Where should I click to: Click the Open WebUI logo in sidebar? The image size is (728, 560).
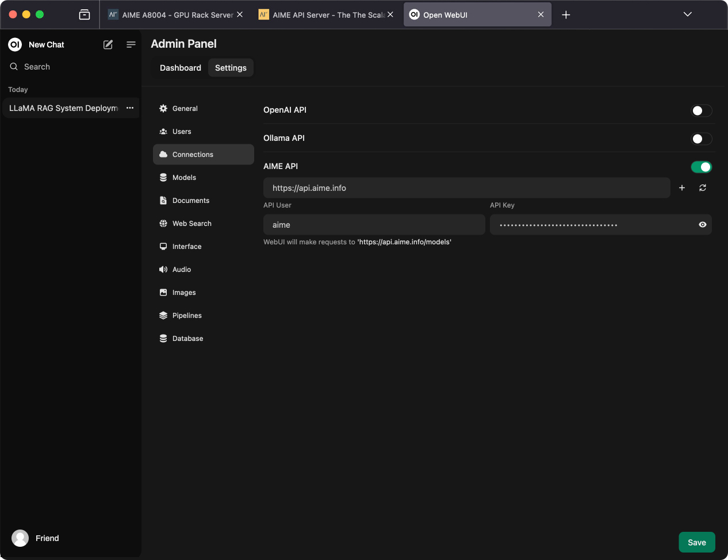[x=15, y=44]
